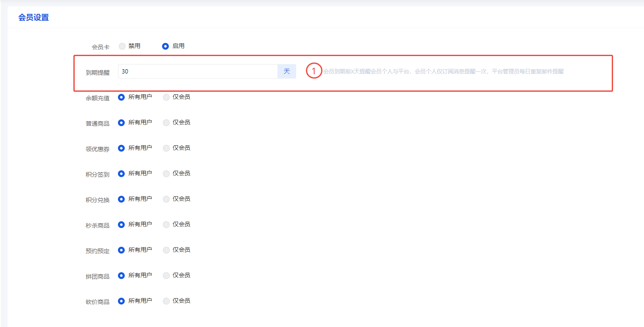Click the 会员设置 page heading
644x327 pixels.
(x=34, y=18)
